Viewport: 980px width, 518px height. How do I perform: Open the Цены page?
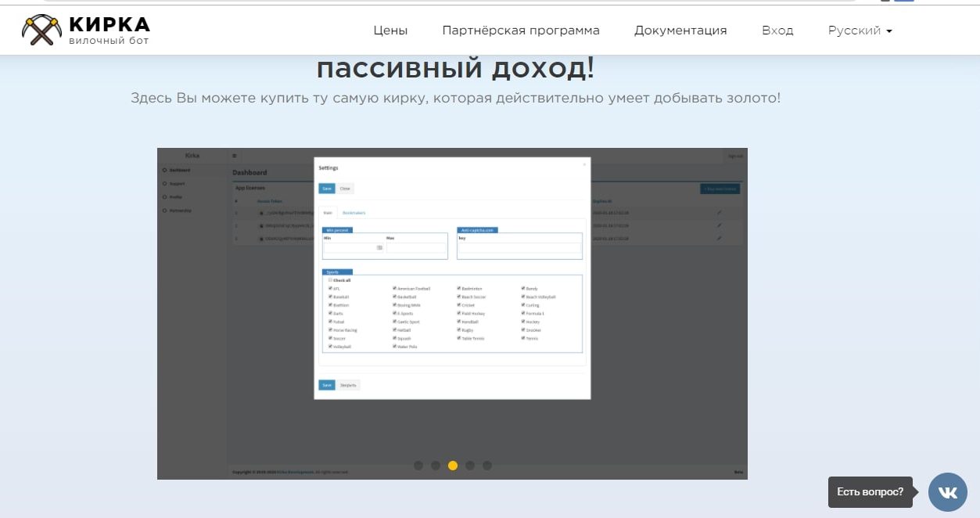click(390, 31)
